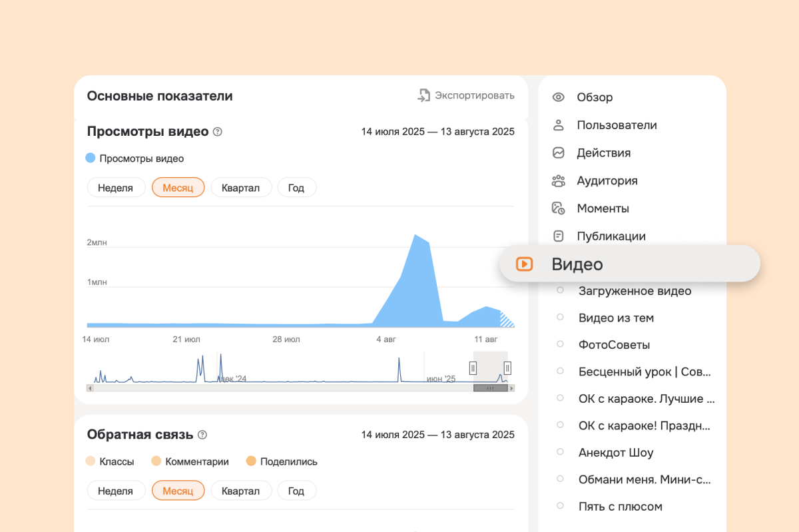Viewport: 799px width, 532px height.
Task: Open the Публикации section
Action: click(x=611, y=236)
